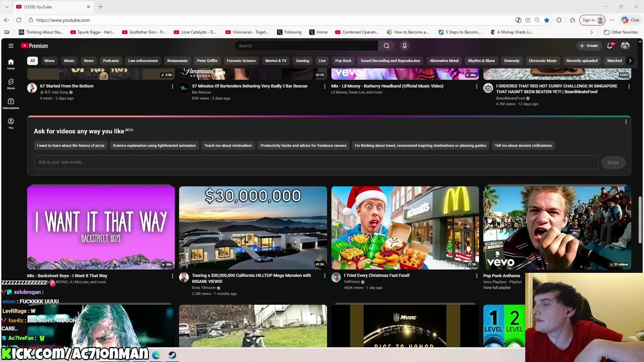Toggle favorite star for this page

tap(546, 20)
